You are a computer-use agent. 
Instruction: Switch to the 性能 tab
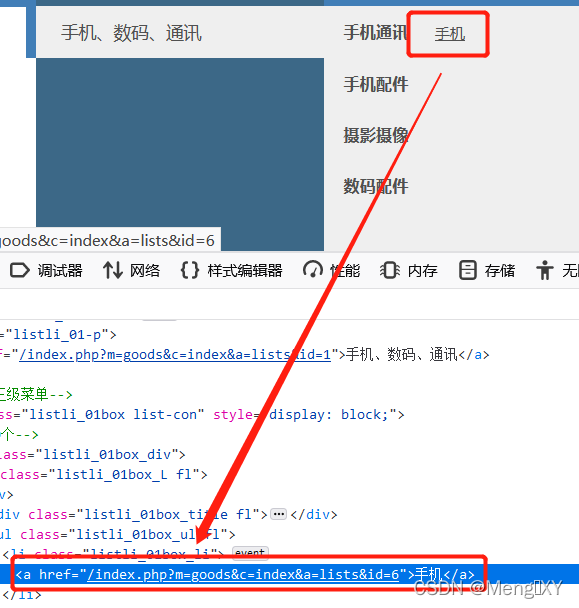pos(345,271)
